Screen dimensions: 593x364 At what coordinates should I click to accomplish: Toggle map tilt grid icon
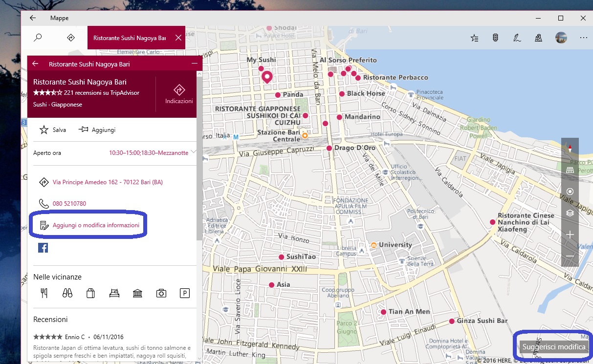point(570,170)
